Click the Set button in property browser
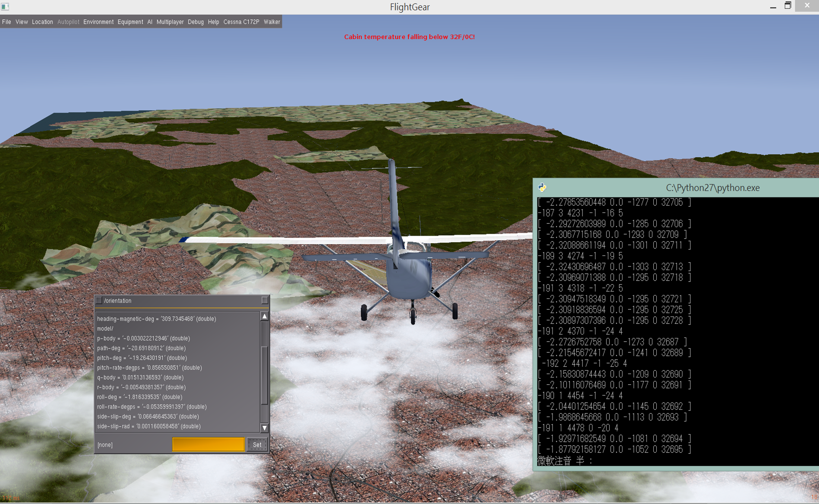The width and height of the screenshot is (819, 504). point(257,445)
